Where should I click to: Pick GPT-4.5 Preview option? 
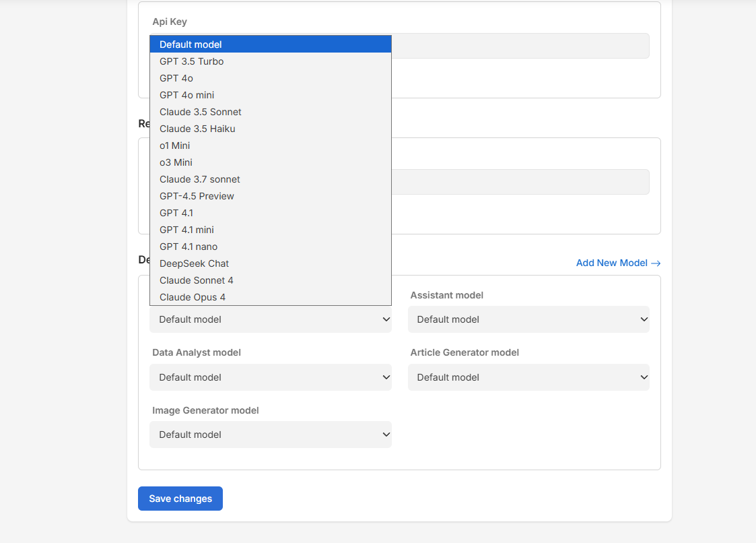[271, 197]
